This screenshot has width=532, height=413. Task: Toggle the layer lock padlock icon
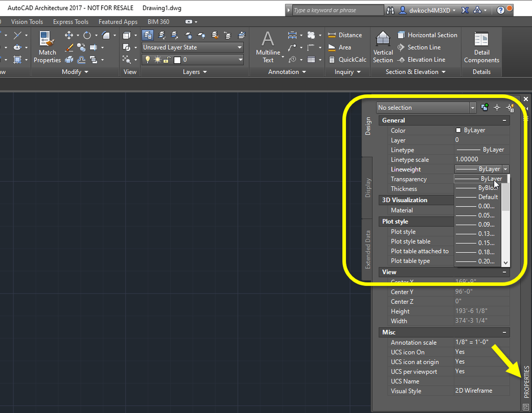click(x=167, y=60)
